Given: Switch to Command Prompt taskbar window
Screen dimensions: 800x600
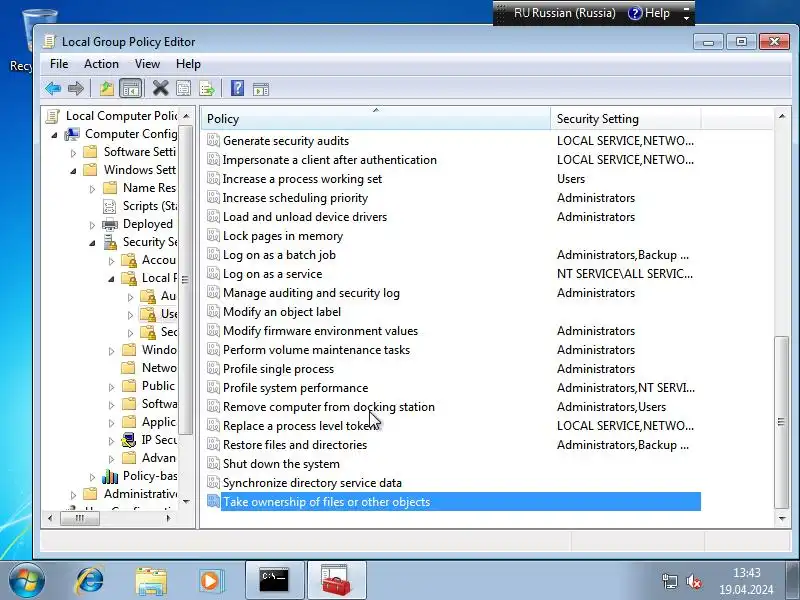Looking at the screenshot, I should [274, 580].
